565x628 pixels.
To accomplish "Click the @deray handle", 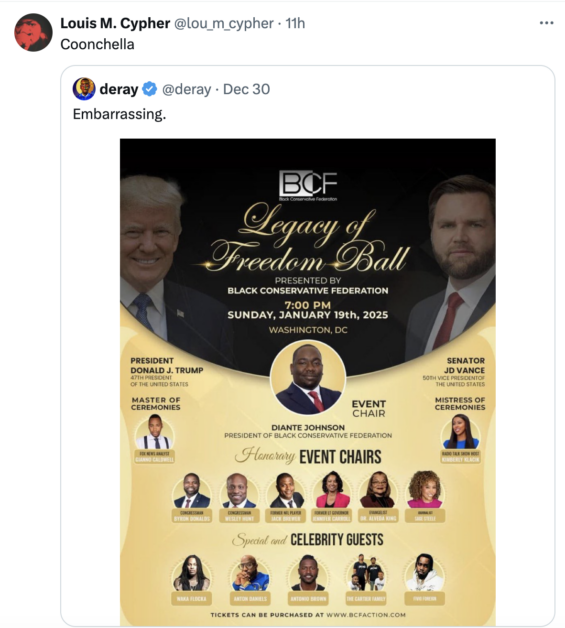I will [186, 89].
